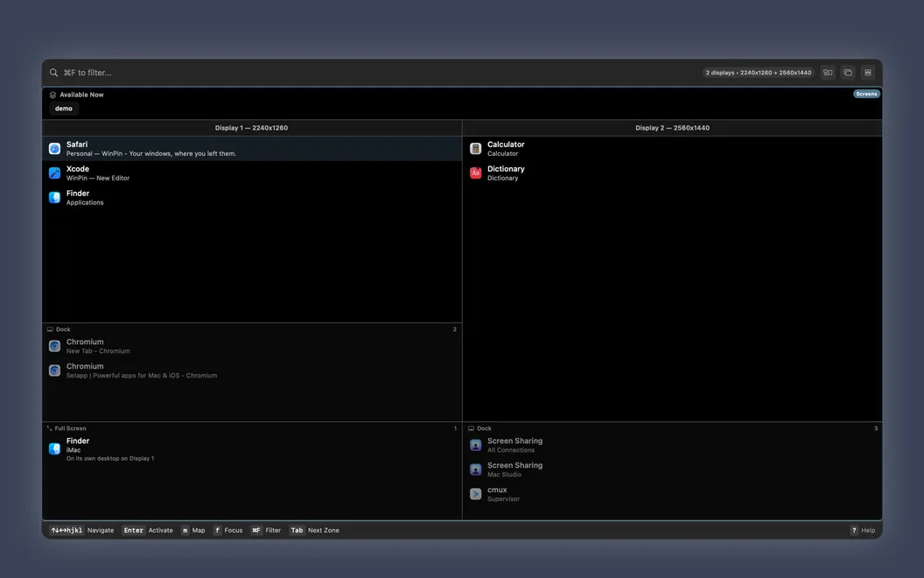Image resolution: width=924 pixels, height=578 pixels.
Task: Select 'New Tab - Chromium' docked row
Action: (x=252, y=346)
